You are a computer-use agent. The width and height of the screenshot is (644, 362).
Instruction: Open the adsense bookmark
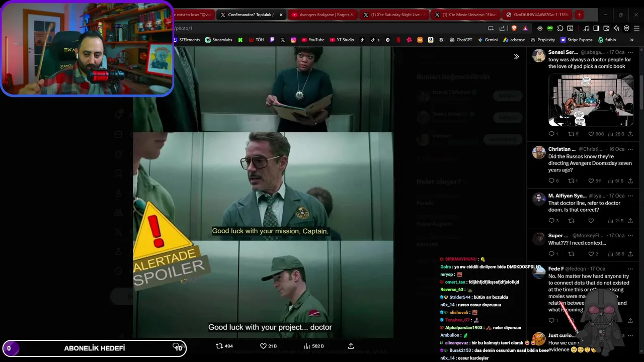click(514, 40)
